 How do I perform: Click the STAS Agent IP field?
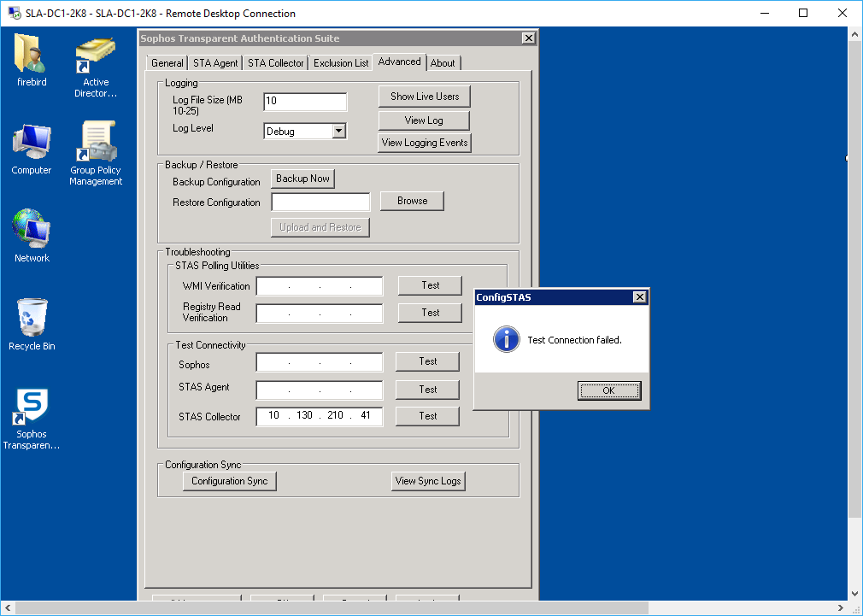click(320, 390)
